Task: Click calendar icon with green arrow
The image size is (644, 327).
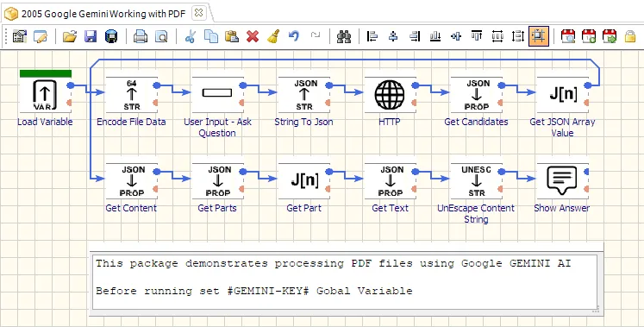Action: click(x=610, y=36)
